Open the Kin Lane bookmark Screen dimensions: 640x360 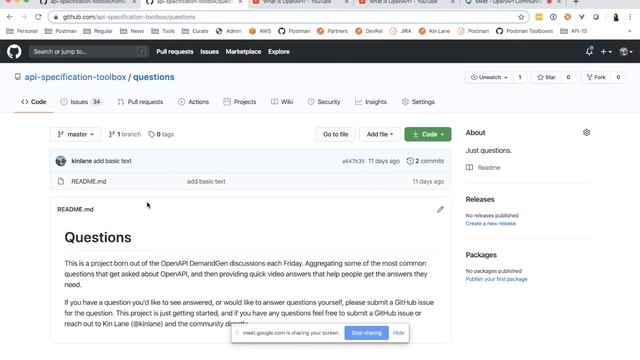[434, 31]
